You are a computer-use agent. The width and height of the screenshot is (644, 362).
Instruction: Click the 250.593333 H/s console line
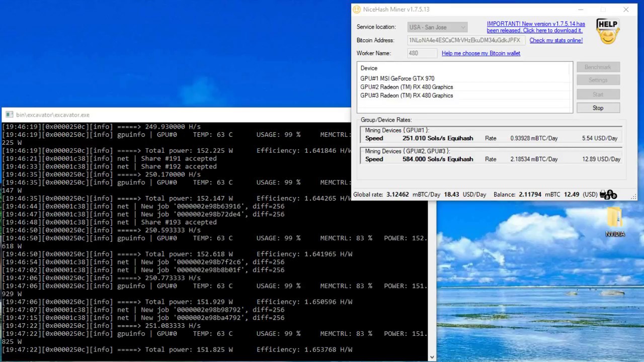(101, 230)
